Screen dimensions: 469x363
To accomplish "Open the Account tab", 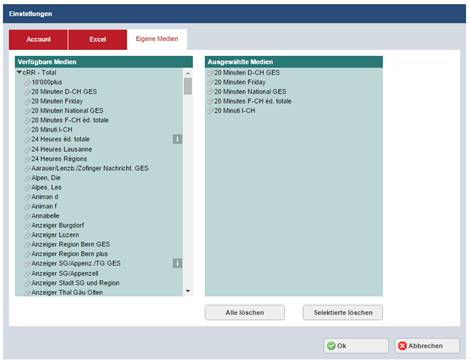I will click(x=38, y=39).
